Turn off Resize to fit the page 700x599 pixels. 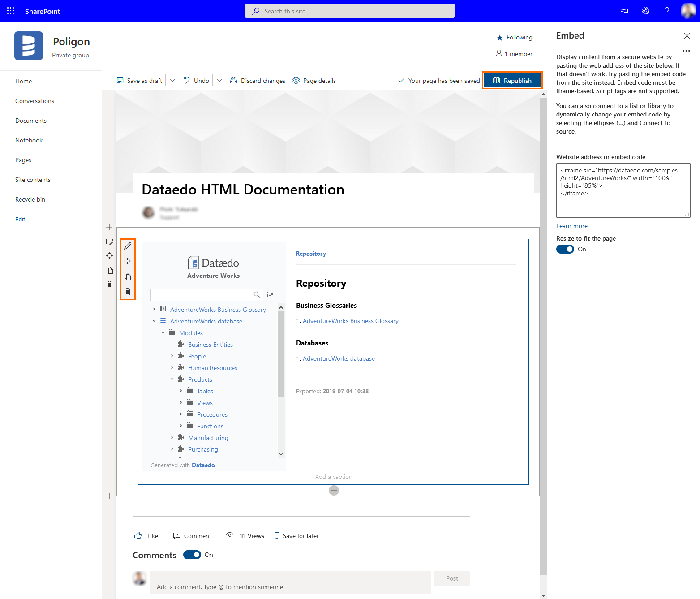tap(565, 249)
